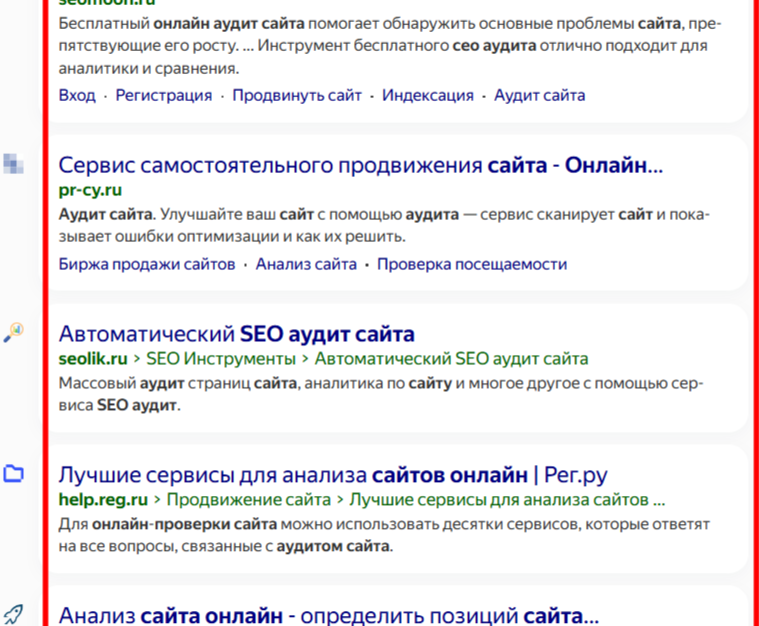Screen dimensions: 759x626
Task: Click snippet text starting Массовый аудит страниц
Action: [x=380, y=394]
